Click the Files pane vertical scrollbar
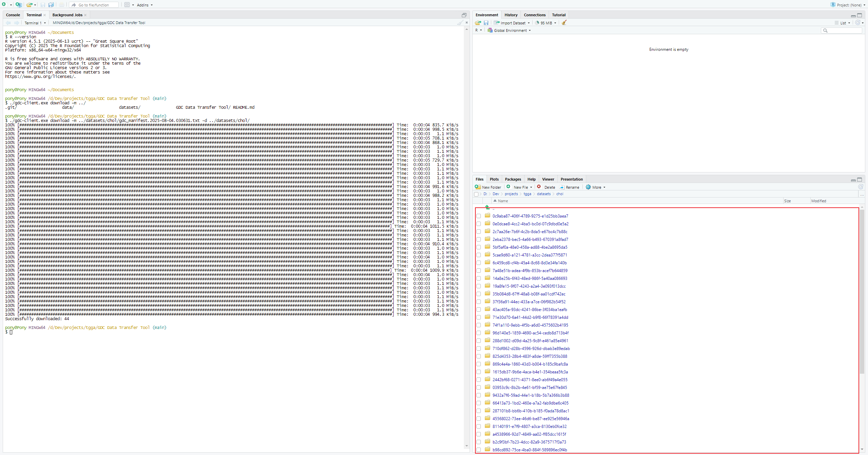The width and height of the screenshot is (868, 455). [862, 291]
